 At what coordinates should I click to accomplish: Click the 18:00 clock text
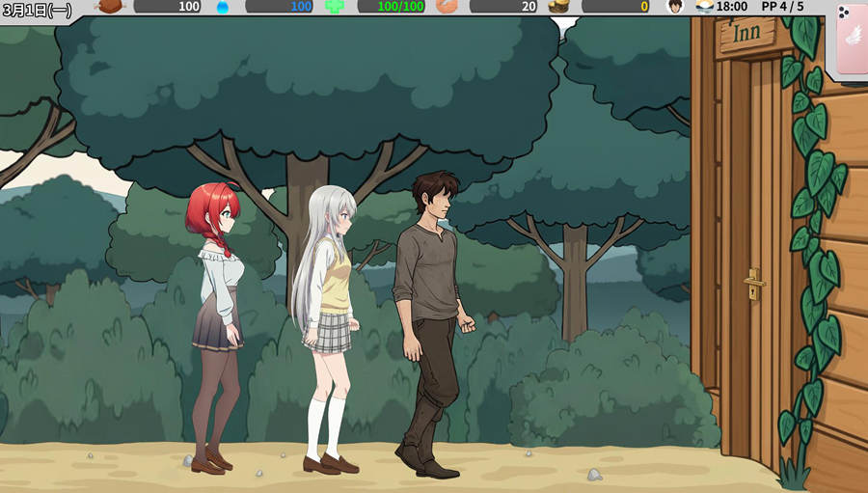(732, 7)
